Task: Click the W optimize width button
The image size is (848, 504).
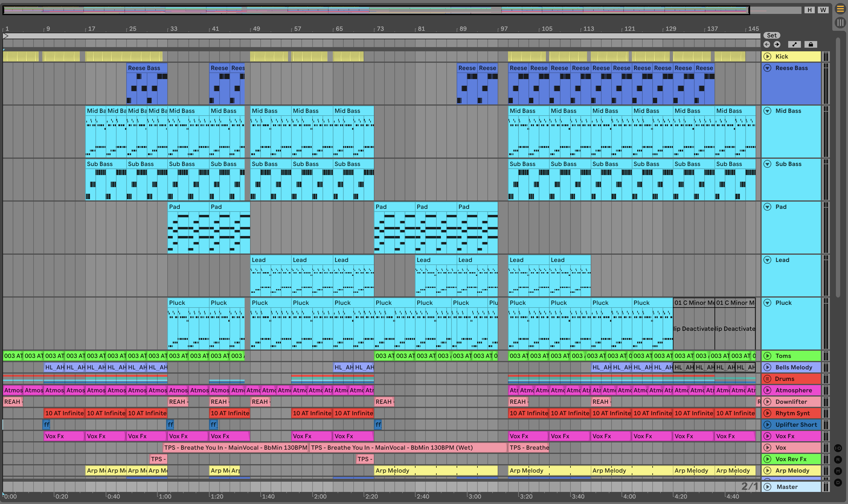Action: pyautogui.click(x=823, y=10)
